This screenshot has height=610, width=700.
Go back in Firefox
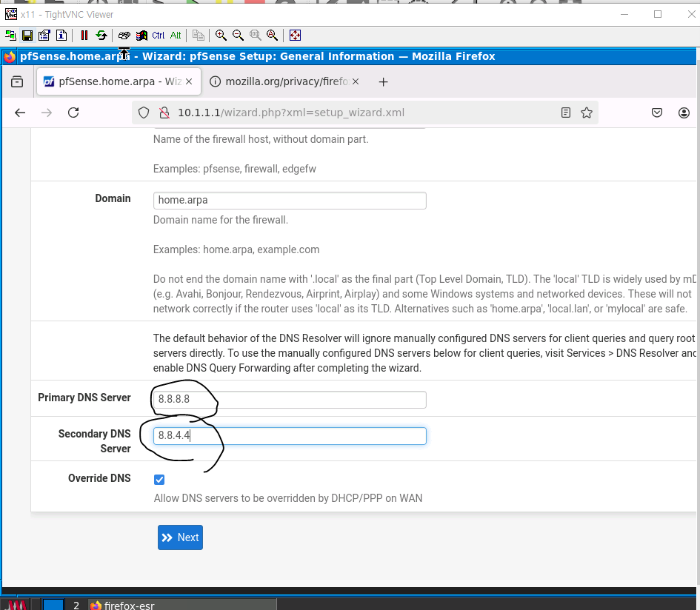click(x=20, y=113)
